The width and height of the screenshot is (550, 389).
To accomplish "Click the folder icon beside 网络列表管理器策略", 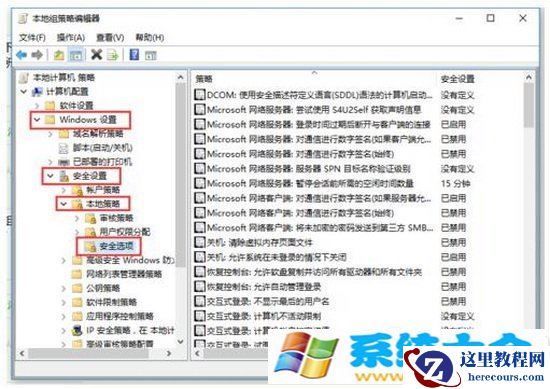I will pyautogui.click(x=77, y=274).
